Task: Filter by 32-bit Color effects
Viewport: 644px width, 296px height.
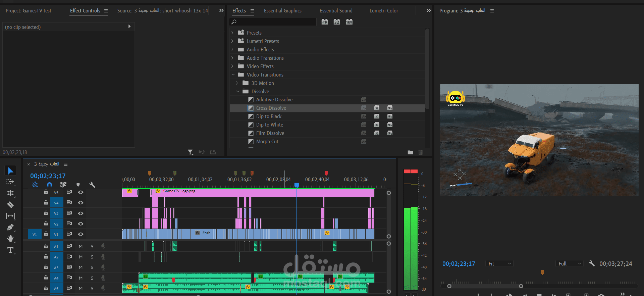Action: (337, 22)
